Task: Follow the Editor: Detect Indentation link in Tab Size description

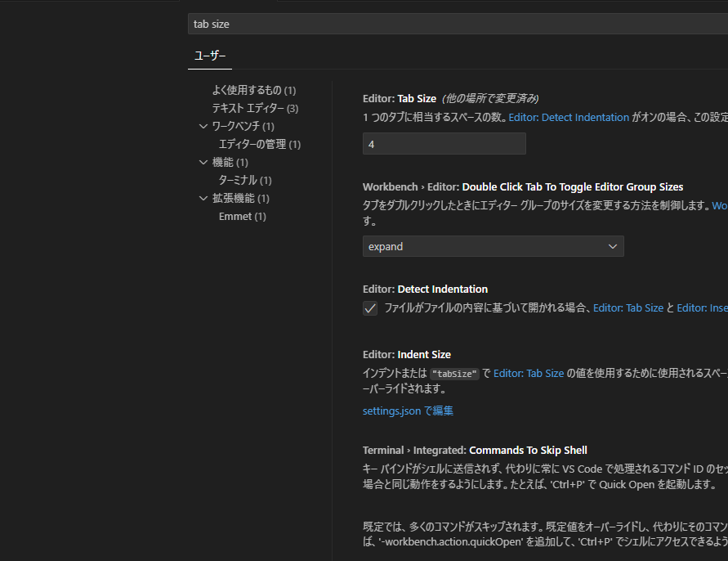Action: tap(569, 118)
